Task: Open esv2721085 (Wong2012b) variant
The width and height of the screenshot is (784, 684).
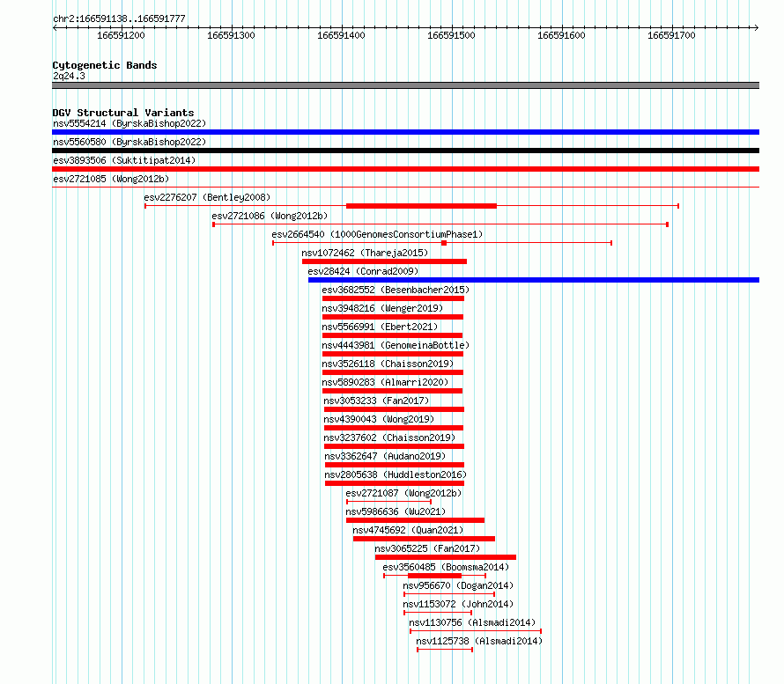Action: (111, 179)
